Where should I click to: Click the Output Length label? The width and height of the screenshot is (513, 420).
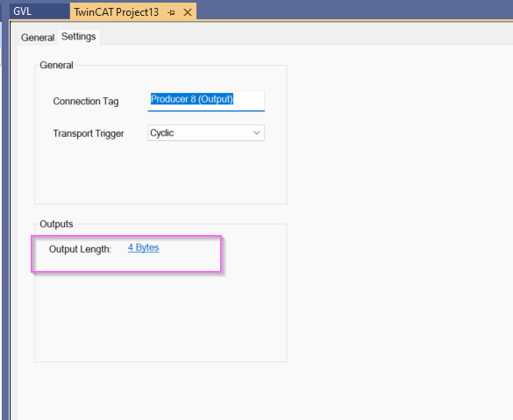pyautogui.click(x=80, y=249)
